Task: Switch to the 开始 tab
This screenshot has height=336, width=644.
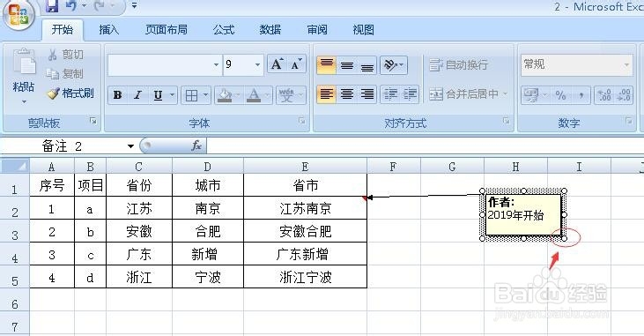Action: point(63,30)
